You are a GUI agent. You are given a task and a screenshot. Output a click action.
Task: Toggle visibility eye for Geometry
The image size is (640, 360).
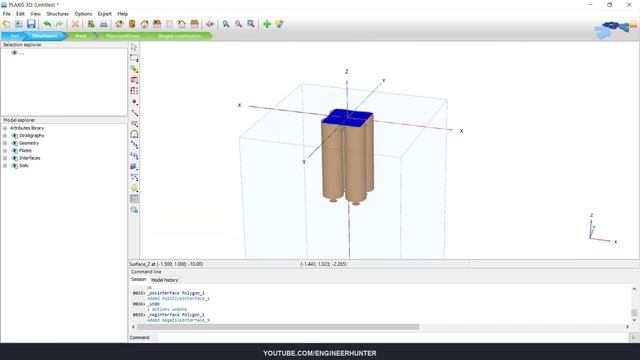click(15, 143)
